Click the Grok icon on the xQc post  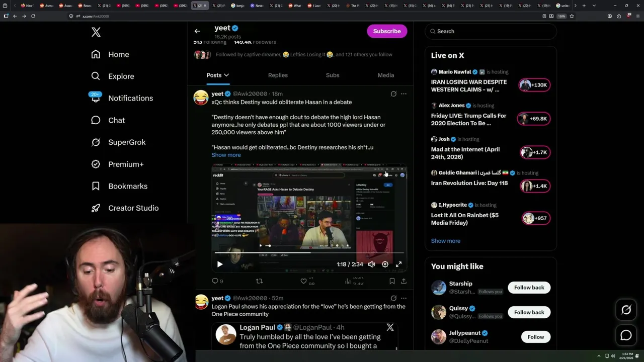tap(393, 94)
